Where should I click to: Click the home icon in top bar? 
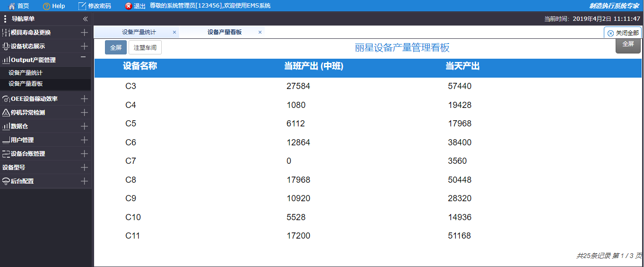12,6
